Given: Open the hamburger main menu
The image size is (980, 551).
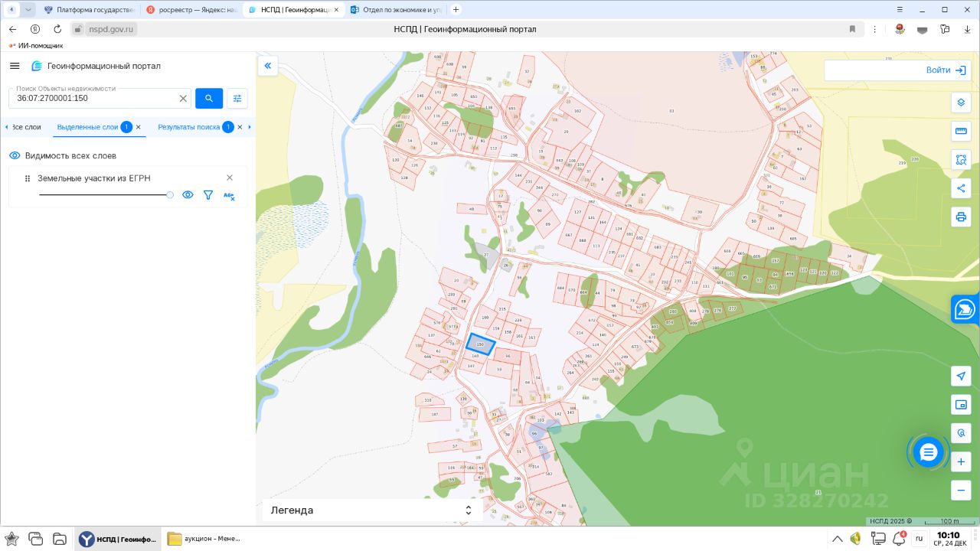Looking at the screenshot, I should point(15,66).
